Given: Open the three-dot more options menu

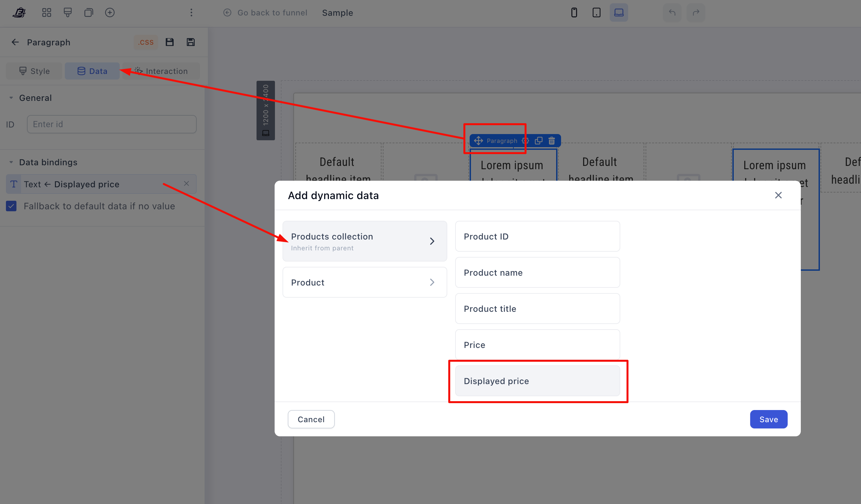Looking at the screenshot, I should pos(191,12).
